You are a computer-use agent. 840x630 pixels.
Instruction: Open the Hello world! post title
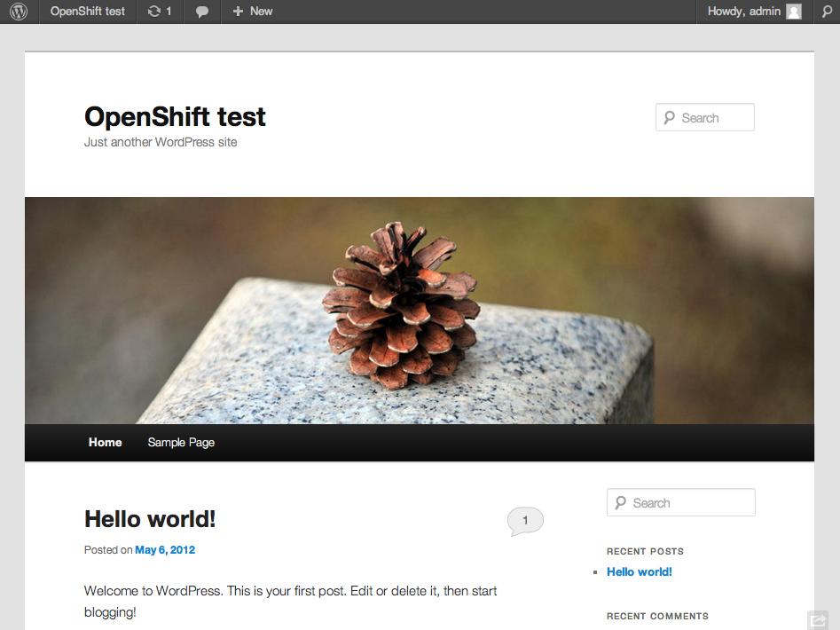150,519
